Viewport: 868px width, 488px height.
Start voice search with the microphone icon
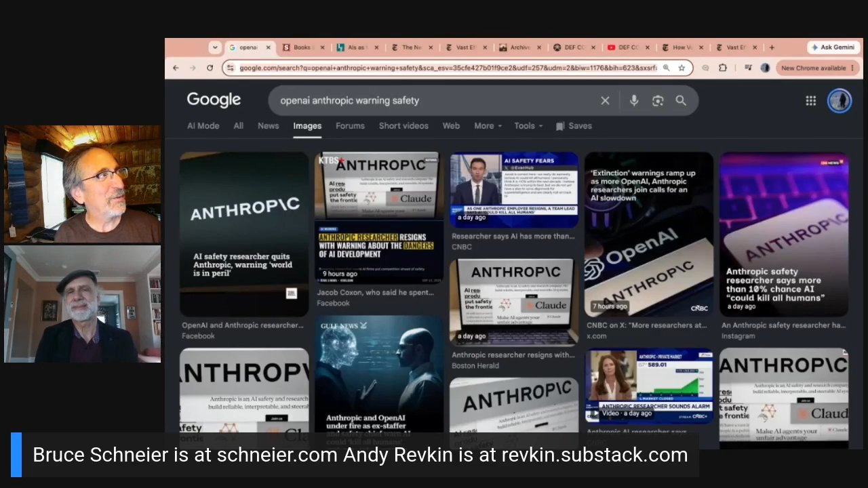coord(634,100)
